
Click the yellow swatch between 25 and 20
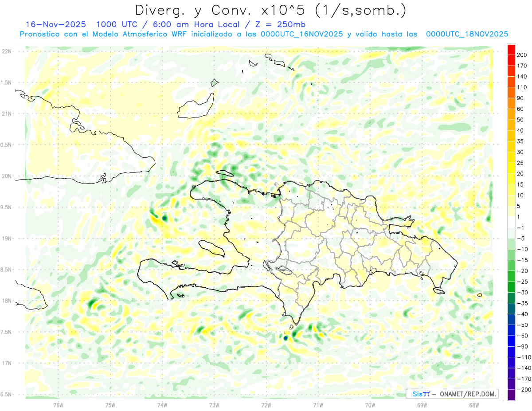511,168
